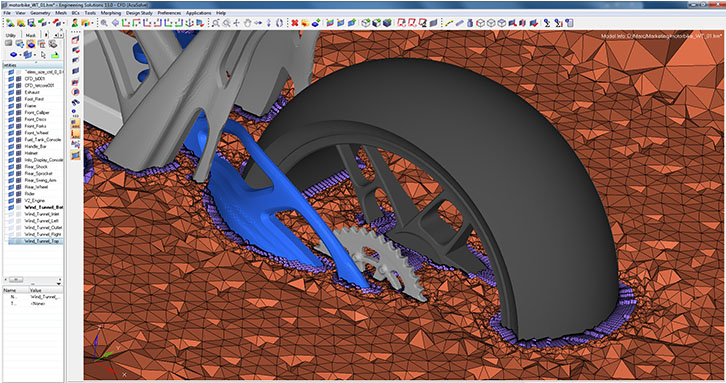726x383 pixels.
Task: Select the V2_Engine row in the browser
Action: [x=34, y=201]
